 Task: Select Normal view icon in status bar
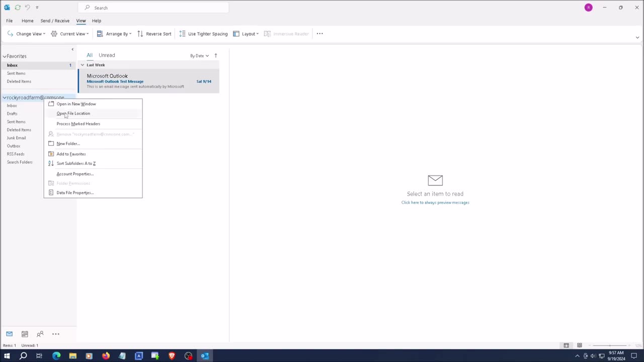[x=566, y=345]
